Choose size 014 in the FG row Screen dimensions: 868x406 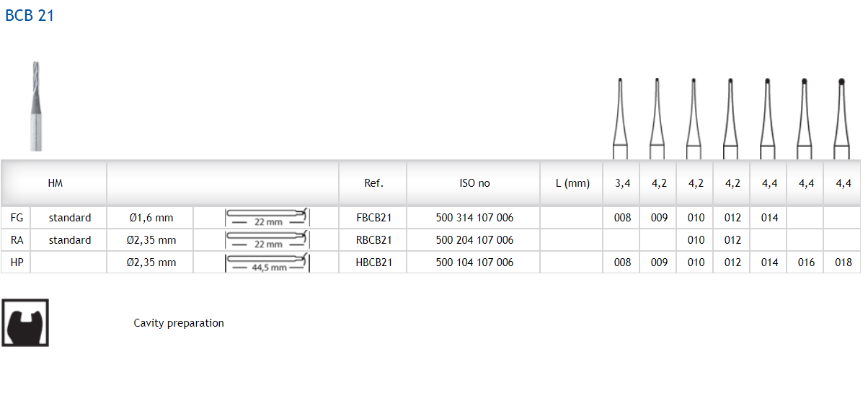(x=769, y=217)
